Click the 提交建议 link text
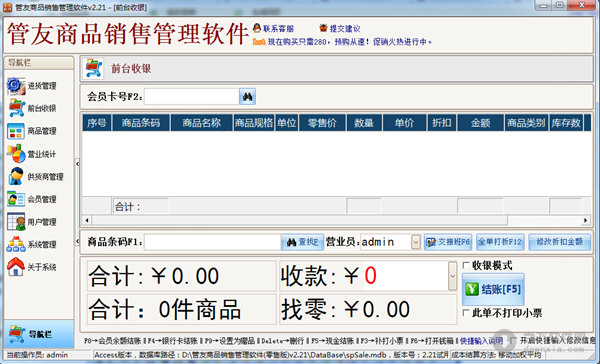The image size is (600, 364). coord(345,29)
